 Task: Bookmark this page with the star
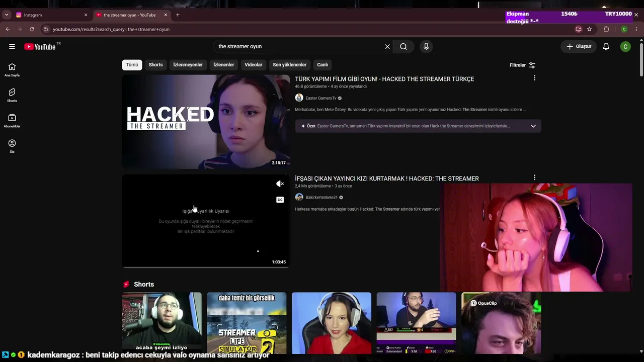tap(589, 29)
